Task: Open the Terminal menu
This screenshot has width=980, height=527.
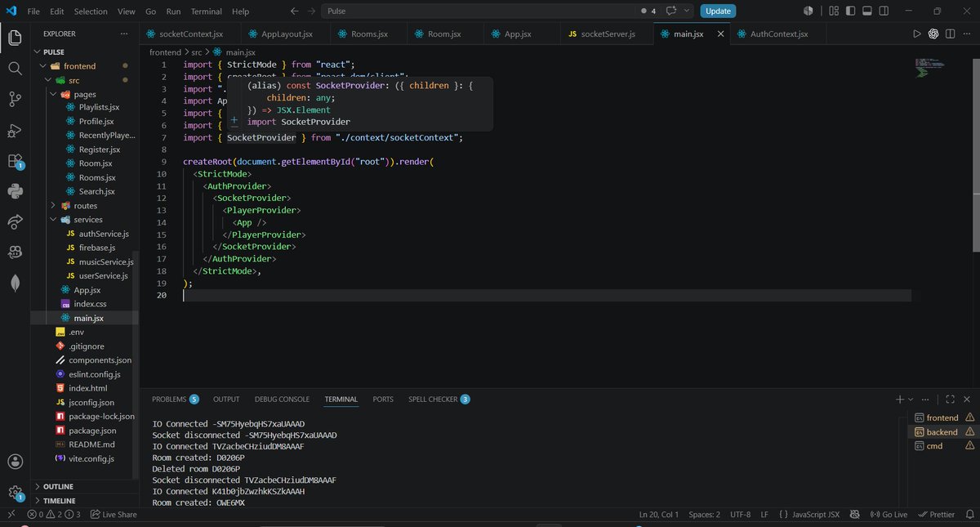Action: click(x=207, y=11)
